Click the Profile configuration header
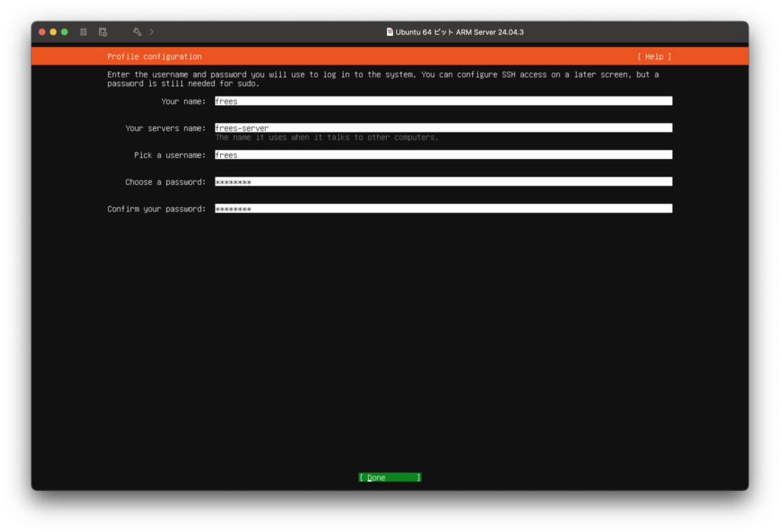The image size is (780, 532). tap(155, 56)
